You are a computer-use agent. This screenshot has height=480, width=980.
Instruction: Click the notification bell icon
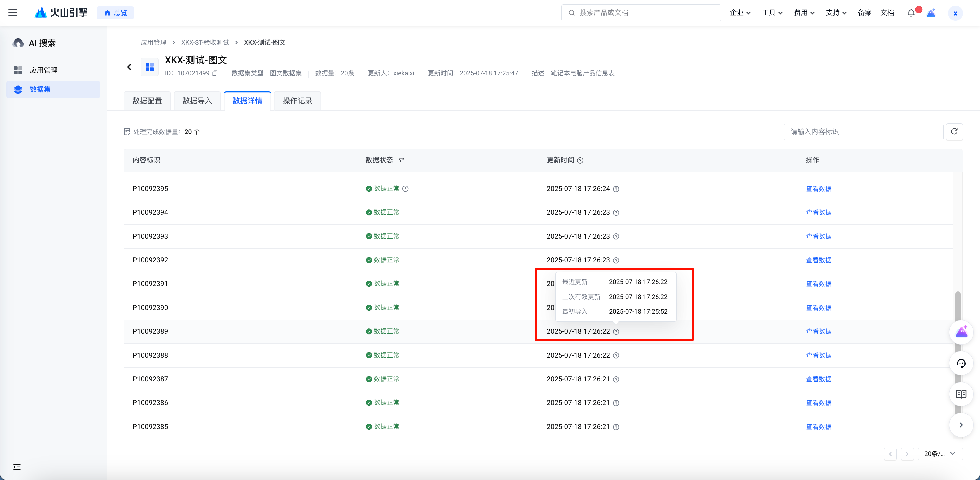point(911,13)
